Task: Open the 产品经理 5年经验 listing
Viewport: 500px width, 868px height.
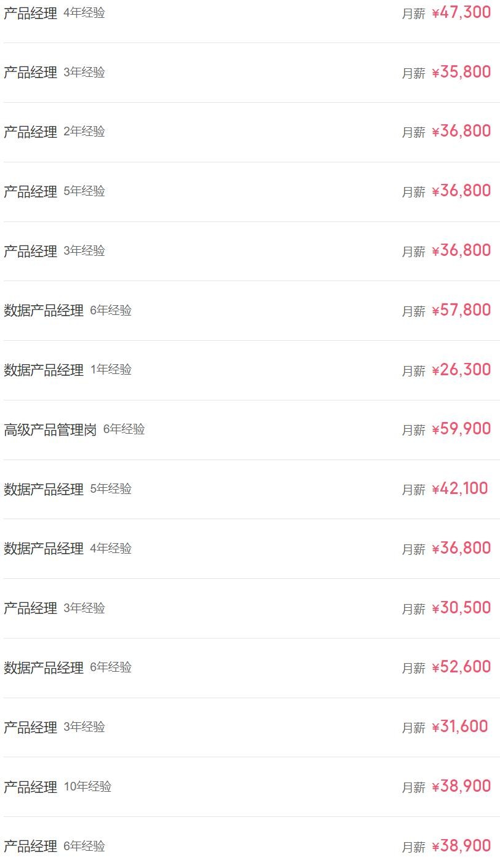Action: pyautogui.click(x=31, y=191)
